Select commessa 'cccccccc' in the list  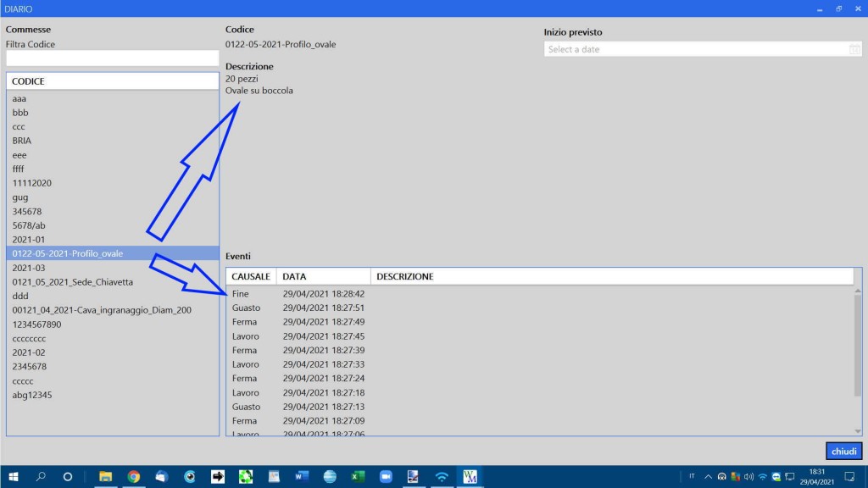point(113,338)
